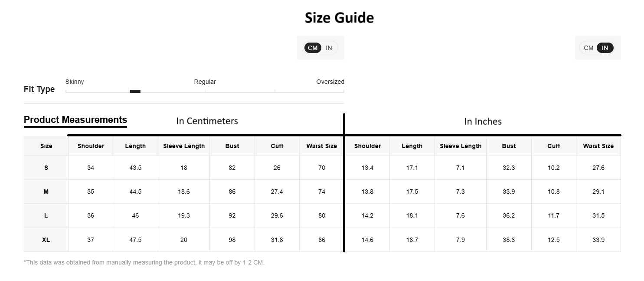Click the Bust header in the inches section

(x=509, y=146)
